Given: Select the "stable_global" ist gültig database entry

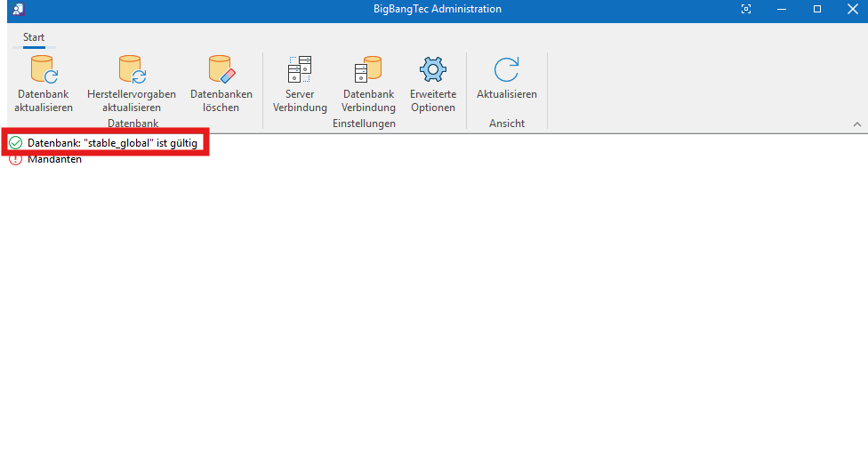Looking at the screenshot, I should 112,143.
